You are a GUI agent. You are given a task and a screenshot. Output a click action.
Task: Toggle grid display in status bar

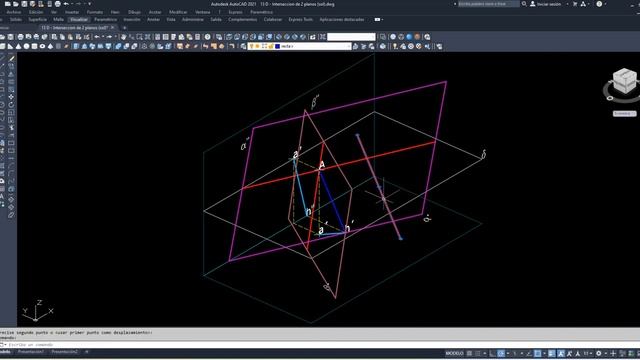(x=469, y=353)
